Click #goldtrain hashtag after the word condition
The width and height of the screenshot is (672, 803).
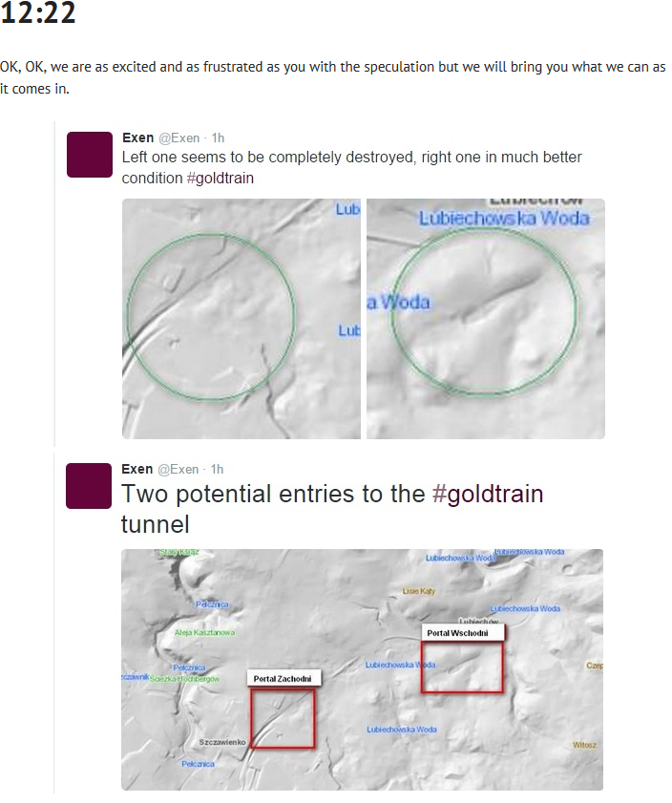click(x=220, y=179)
